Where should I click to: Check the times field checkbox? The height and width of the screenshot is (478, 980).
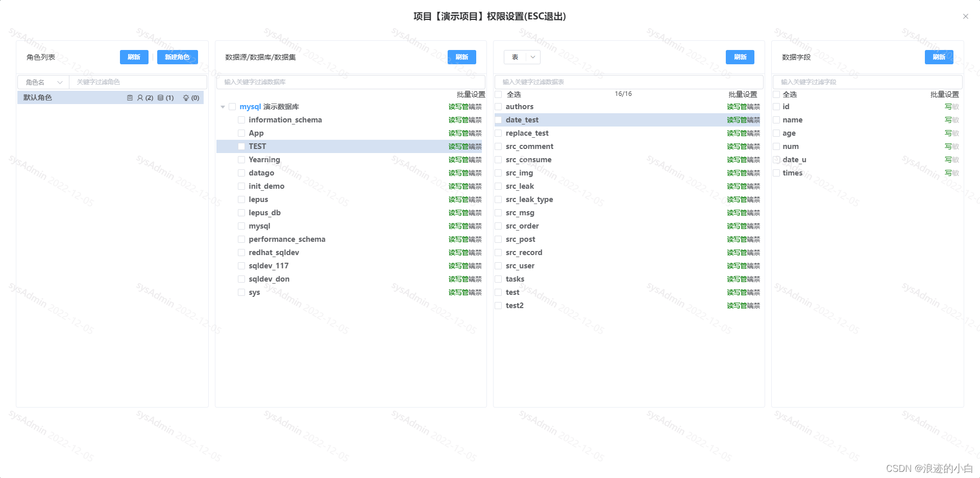(776, 173)
